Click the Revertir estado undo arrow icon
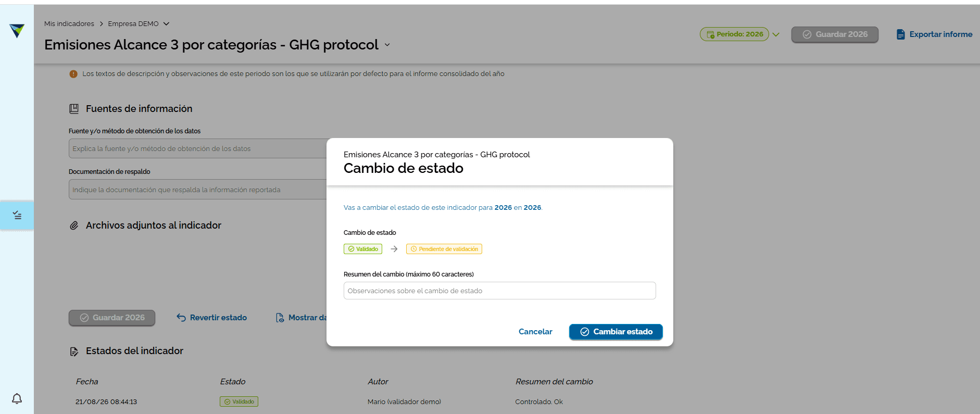Image resolution: width=980 pixels, height=414 pixels. coord(181,318)
